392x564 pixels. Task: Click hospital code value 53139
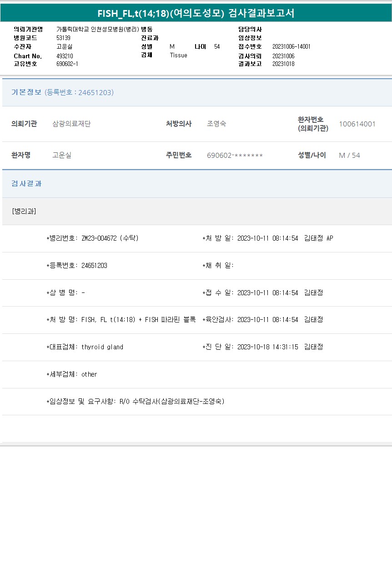[x=63, y=38]
